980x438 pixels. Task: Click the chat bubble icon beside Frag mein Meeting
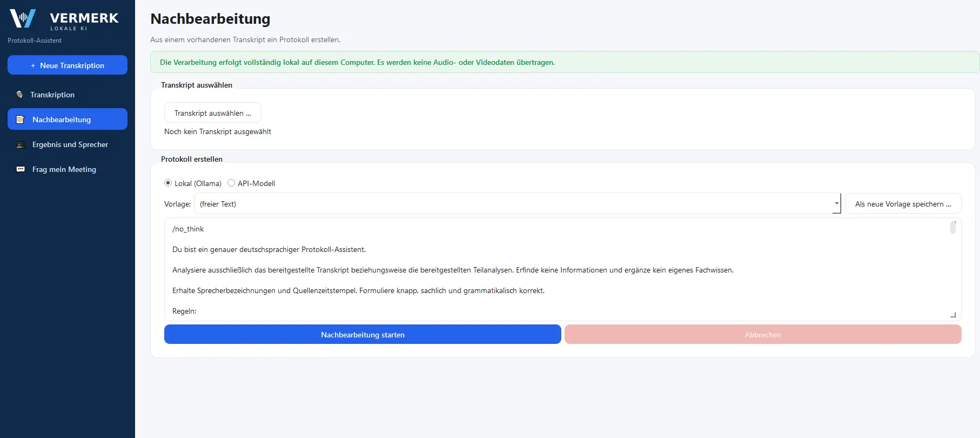point(21,169)
